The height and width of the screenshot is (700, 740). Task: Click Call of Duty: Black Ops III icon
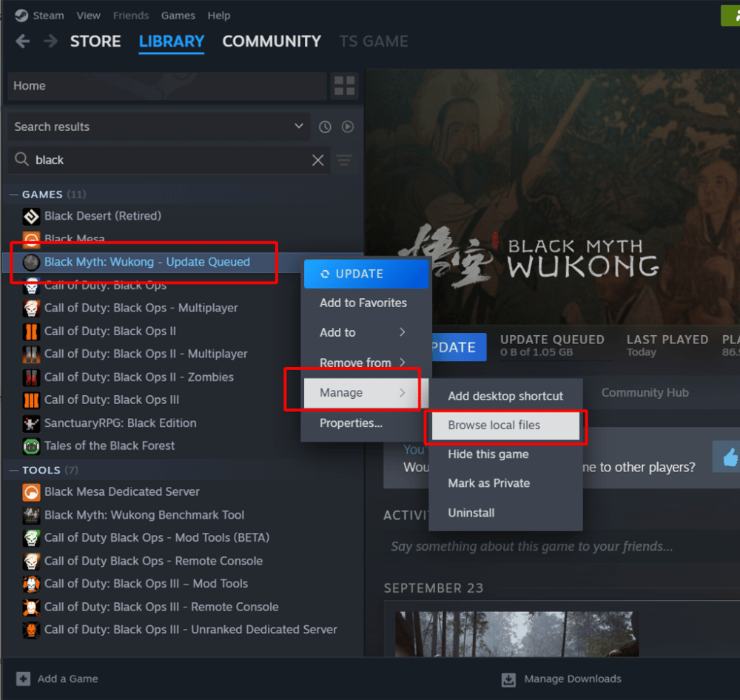(x=31, y=400)
